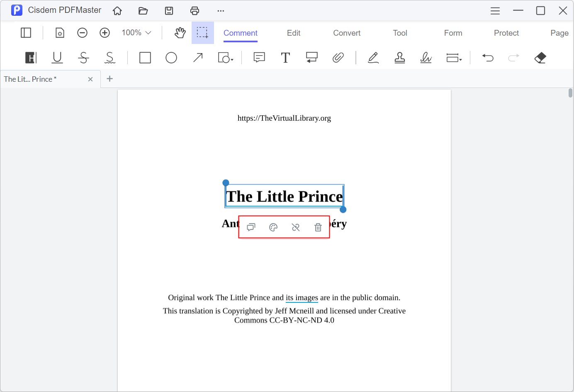This screenshot has width=574, height=392.
Task: Delete the selected annotation via trash icon
Action: pos(318,227)
